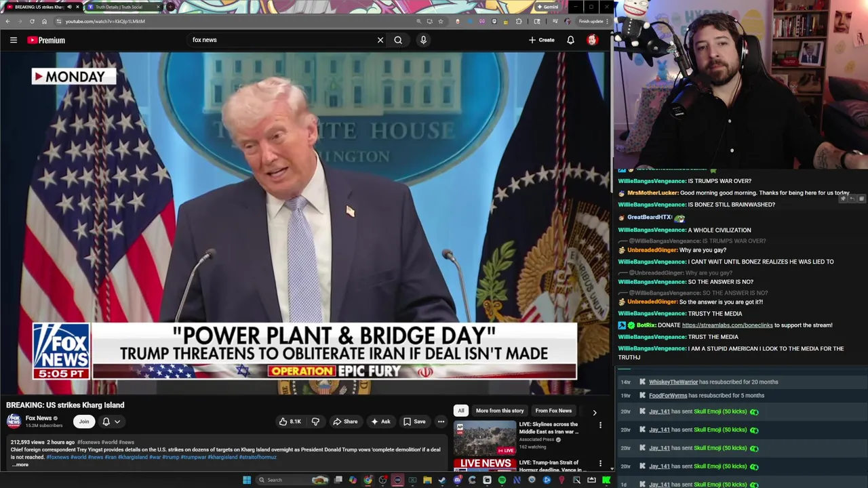The image size is (868, 488).
Task: Open LIVE NEWS Trump-Iran video thumbnail
Action: pyautogui.click(x=485, y=464)
